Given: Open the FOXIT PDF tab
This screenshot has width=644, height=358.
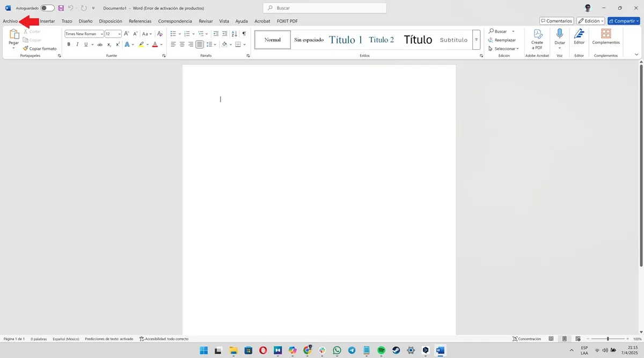Looking at the screenshot, I should click(287, 21).
